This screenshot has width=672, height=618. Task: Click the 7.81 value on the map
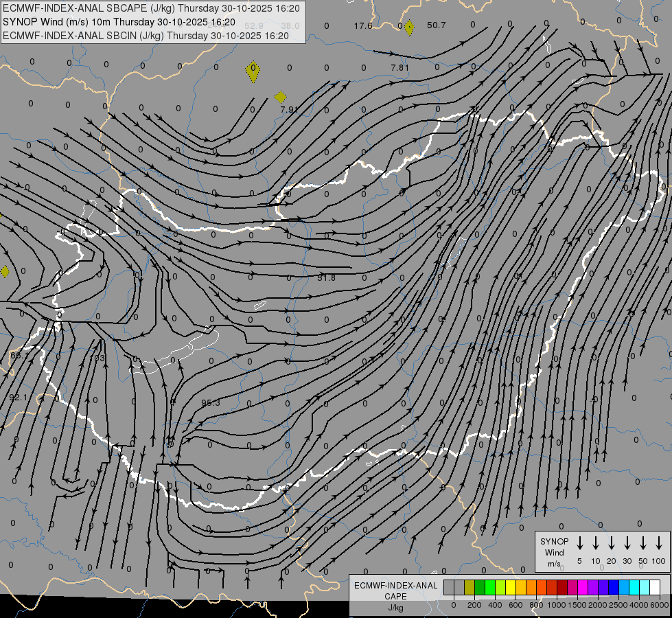pos(400,68)
